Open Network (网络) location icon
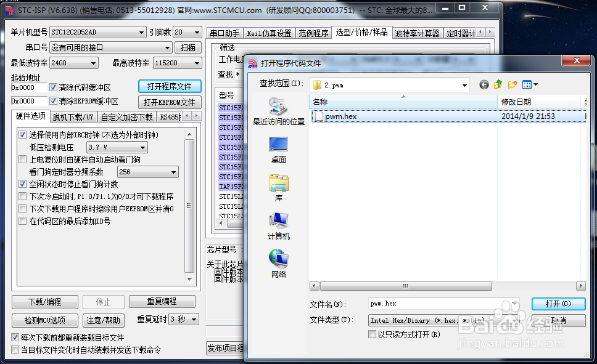597x364 pixels. coord(278,263)
